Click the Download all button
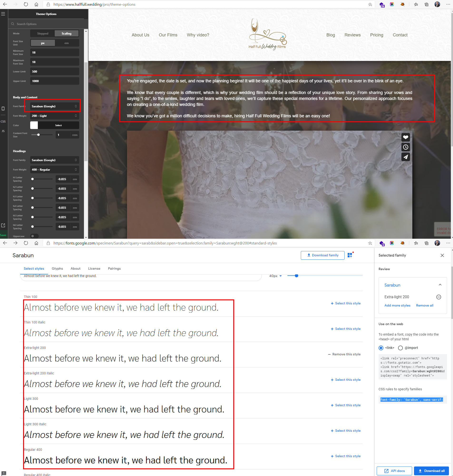The image size is (453, 476). coord(431,471)
